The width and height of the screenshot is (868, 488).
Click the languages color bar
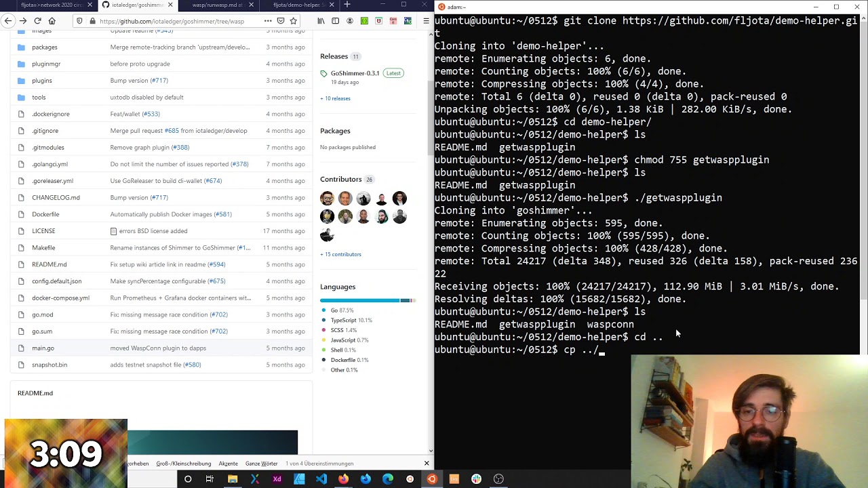(x=368, y=300)
